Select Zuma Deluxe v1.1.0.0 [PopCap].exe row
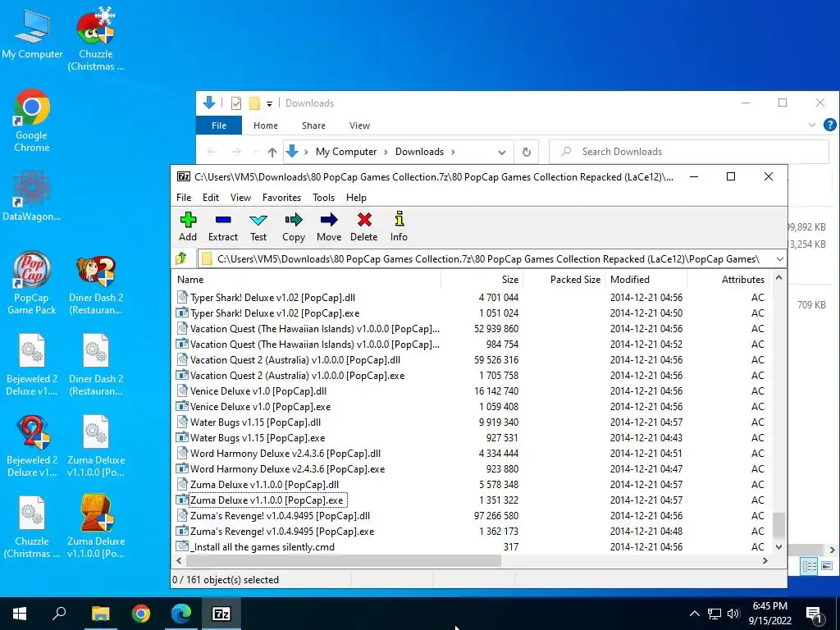 tap(472, 500)
